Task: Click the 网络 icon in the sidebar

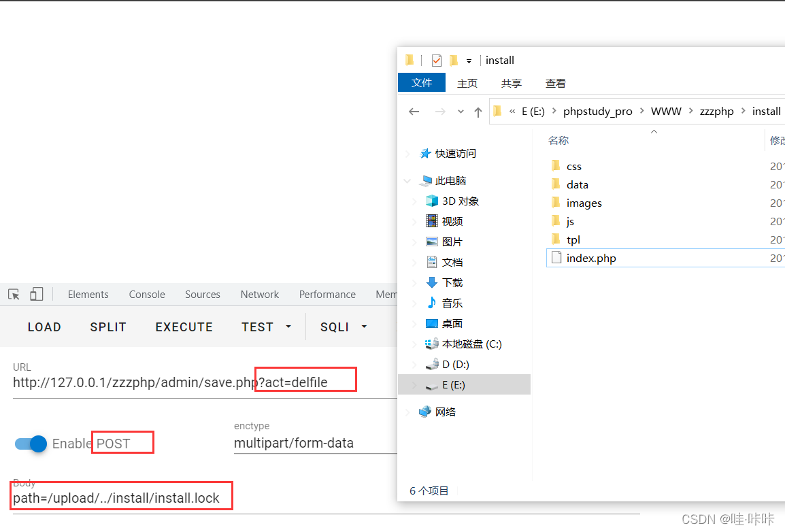Action: pyautogui.click(x=426, y=411)
